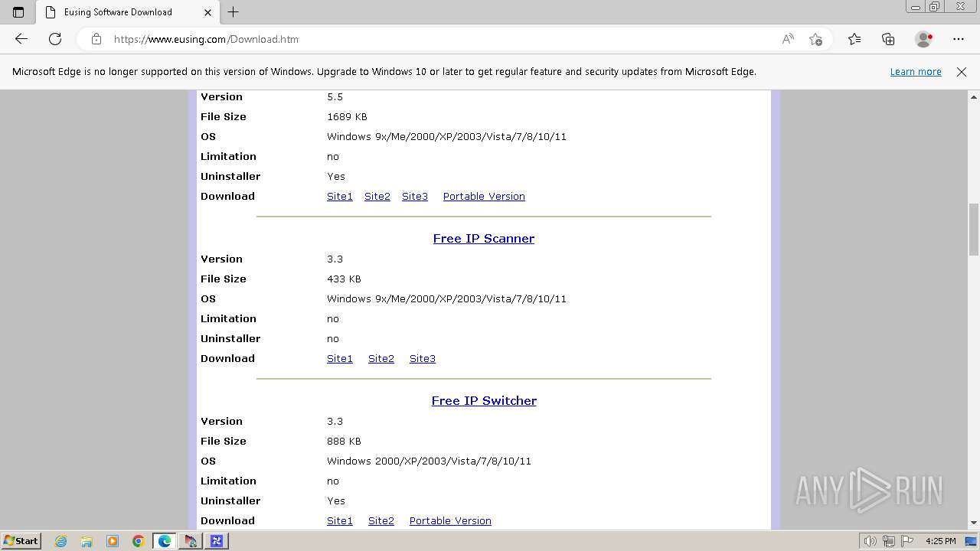Open the browser profile avatar

click(924, 39)
